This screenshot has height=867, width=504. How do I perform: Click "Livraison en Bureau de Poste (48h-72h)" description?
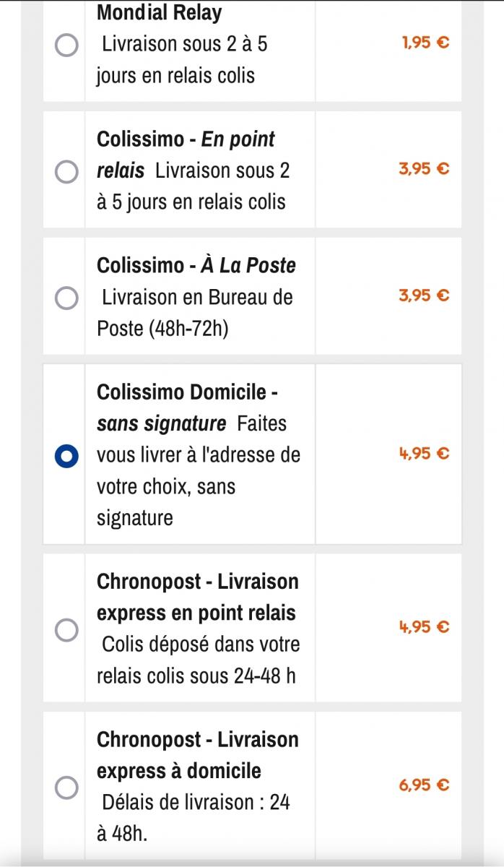195,313
